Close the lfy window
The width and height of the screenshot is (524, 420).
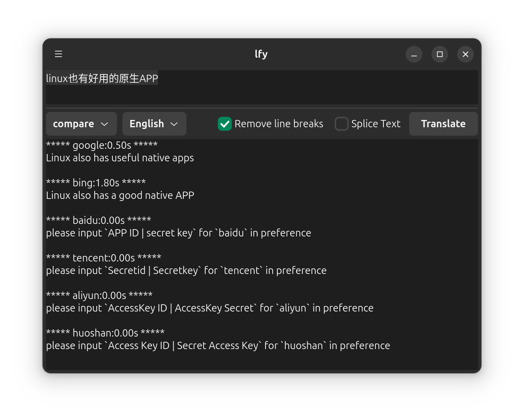[466, 54]
